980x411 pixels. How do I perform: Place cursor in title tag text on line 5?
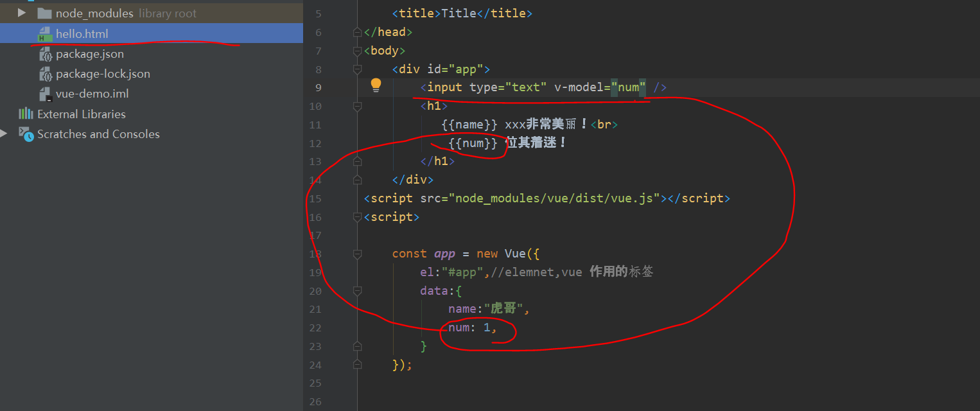pos(459,13)
